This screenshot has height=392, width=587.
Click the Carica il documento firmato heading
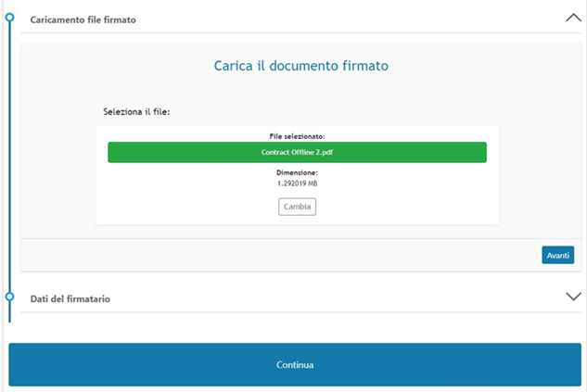point(301,66)
